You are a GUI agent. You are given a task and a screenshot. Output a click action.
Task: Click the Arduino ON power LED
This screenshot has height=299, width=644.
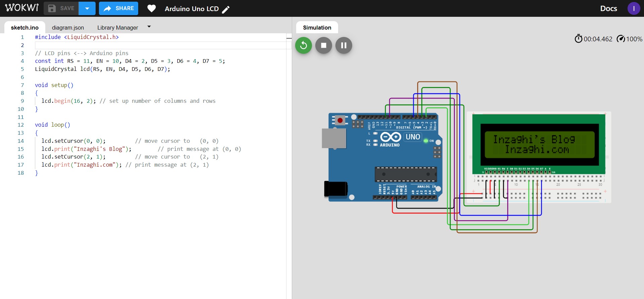tap(426, 141)
